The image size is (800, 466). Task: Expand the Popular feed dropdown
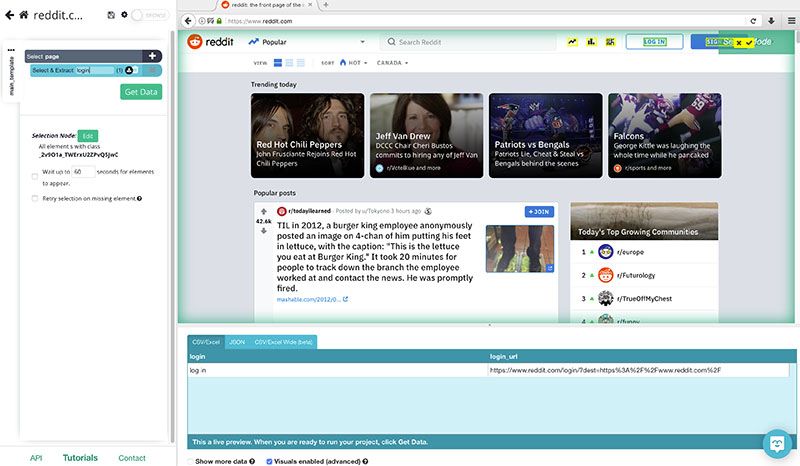point(307,42)
